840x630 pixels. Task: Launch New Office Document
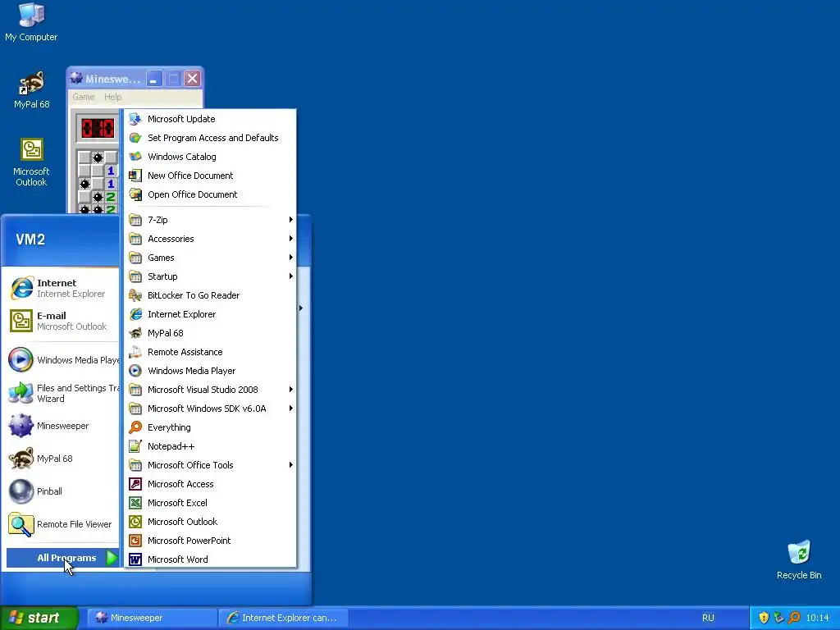pyautogui.click(x=210, y=176)
